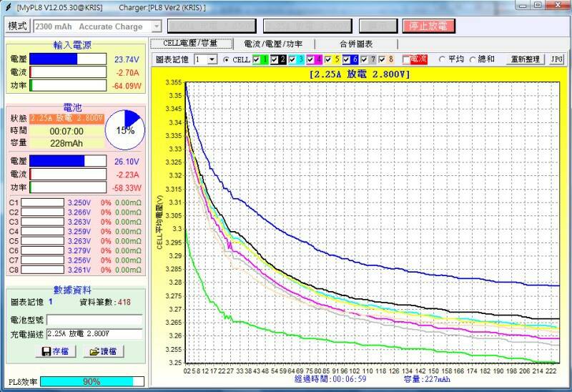
Task: Click the MyPL8 lightning app icon
Action: pyautogui.click(x=9, y=7)
